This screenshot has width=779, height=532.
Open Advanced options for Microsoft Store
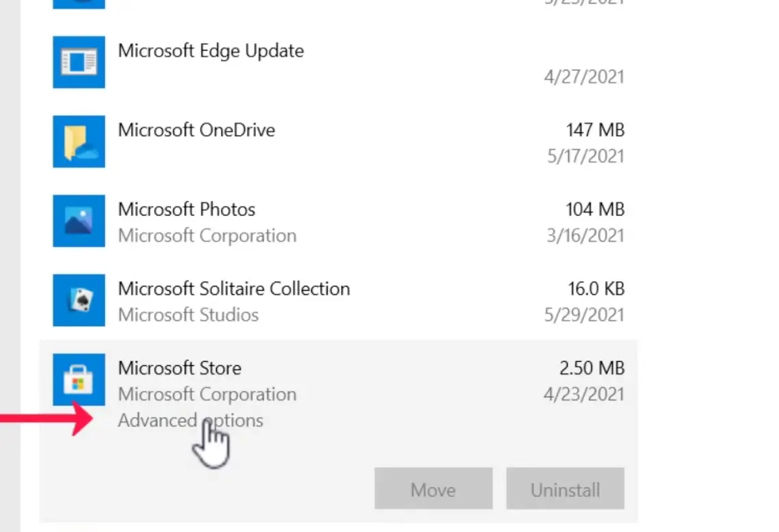tap(191, 421)
